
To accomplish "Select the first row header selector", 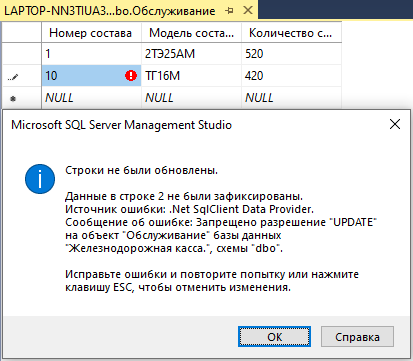I will pos(22,54).
